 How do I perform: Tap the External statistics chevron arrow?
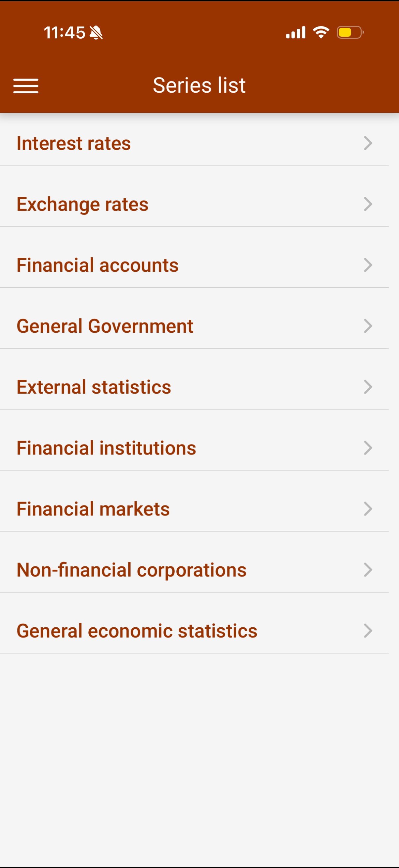coord(368,387)
